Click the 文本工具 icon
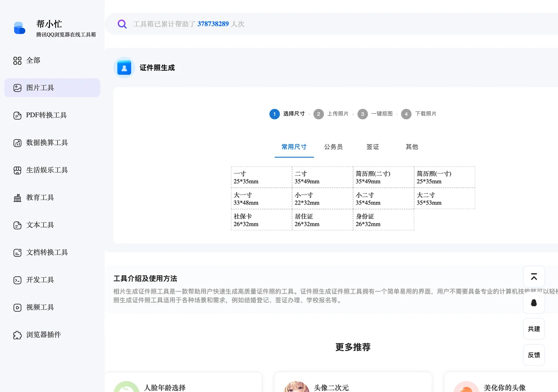Viewport: 558px width, 392px height. coord(17,225)
